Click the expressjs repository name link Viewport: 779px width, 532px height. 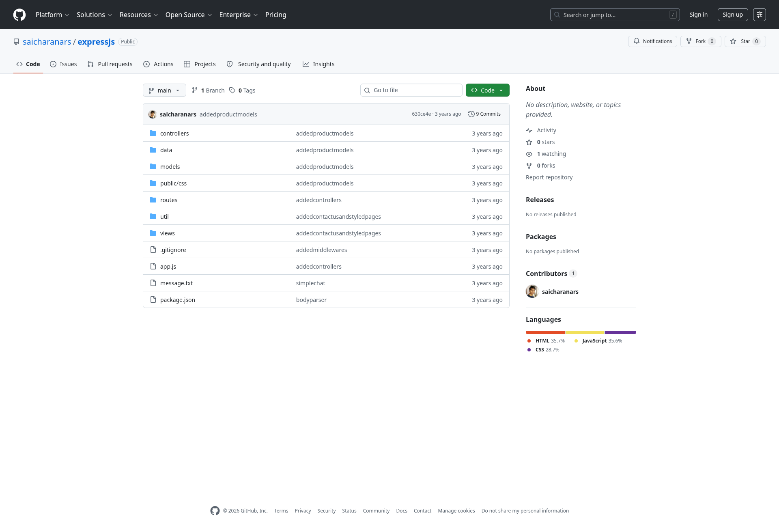pyautogui.click(x=96, y=42)
